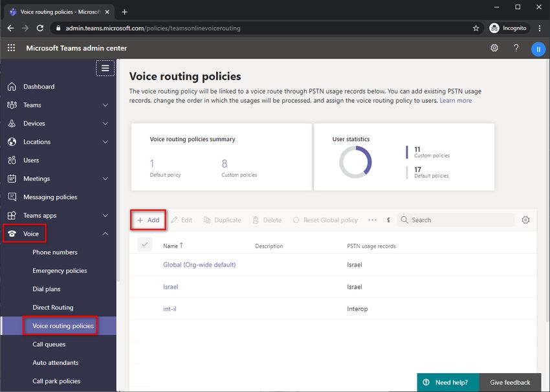550x392 pixels.
Task: Click the magnifier icon in Search
Action: (x=404, y=220)
